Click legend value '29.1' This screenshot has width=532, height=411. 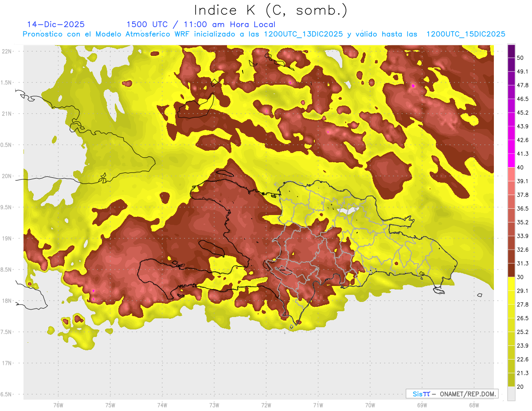(522, 291)
